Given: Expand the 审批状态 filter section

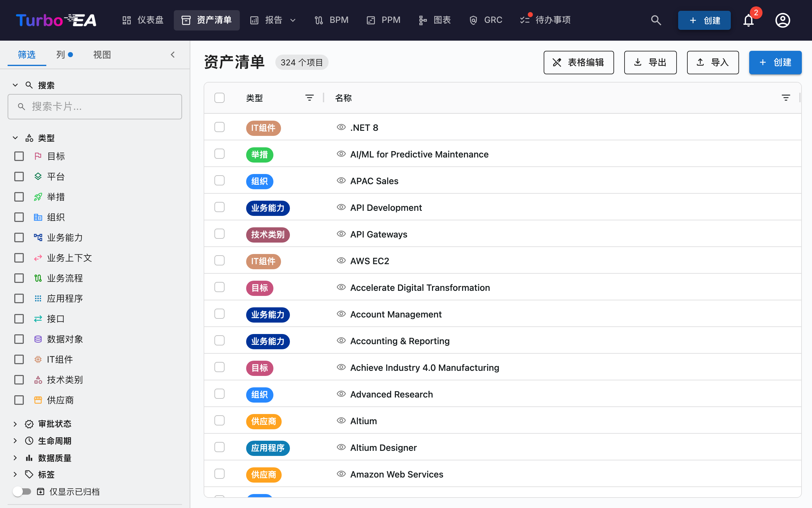Looking at the screenshot, I should [x=15, y=424].
